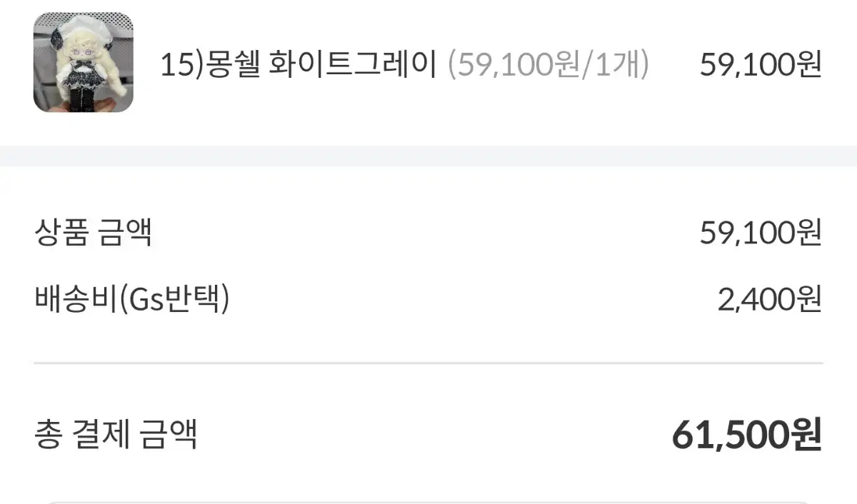Open the doll product thumbnail image

tap(83, 63)
